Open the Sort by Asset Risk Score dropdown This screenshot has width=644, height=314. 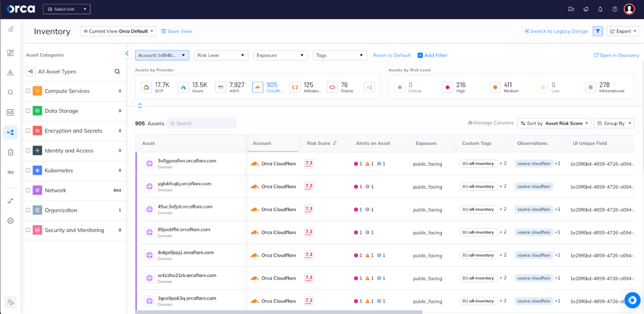554,123
